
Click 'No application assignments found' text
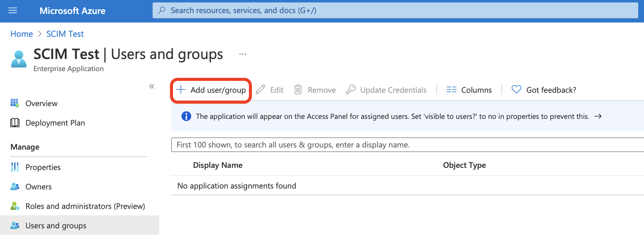pos(237,186)
